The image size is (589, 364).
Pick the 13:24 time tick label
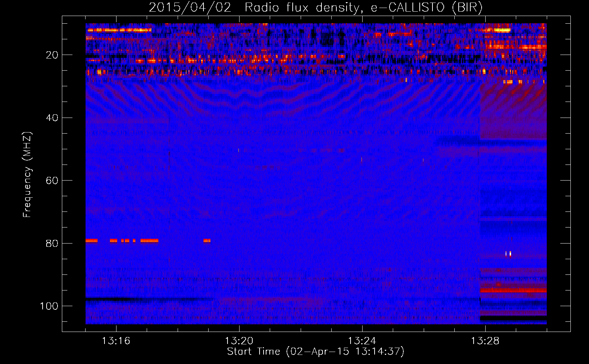[x=362, y=341]
